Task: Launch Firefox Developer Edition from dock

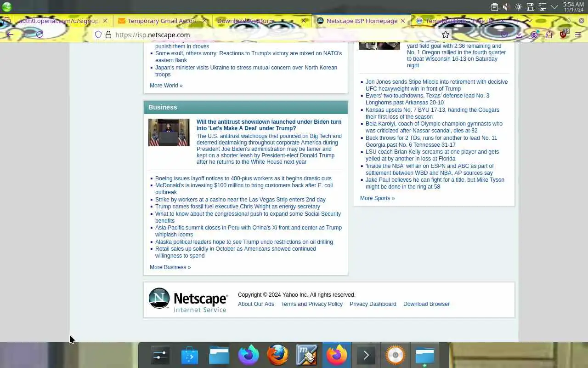Action: (248, 355)
